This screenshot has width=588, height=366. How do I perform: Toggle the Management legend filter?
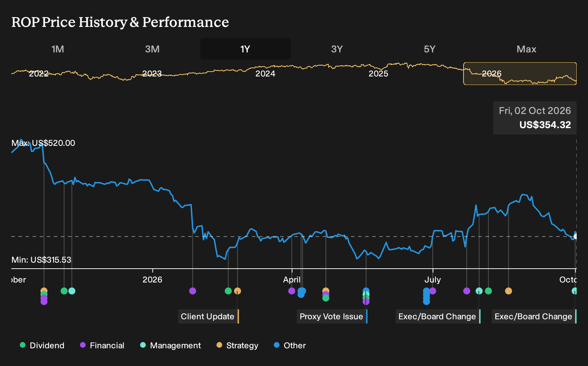(171, 345)
